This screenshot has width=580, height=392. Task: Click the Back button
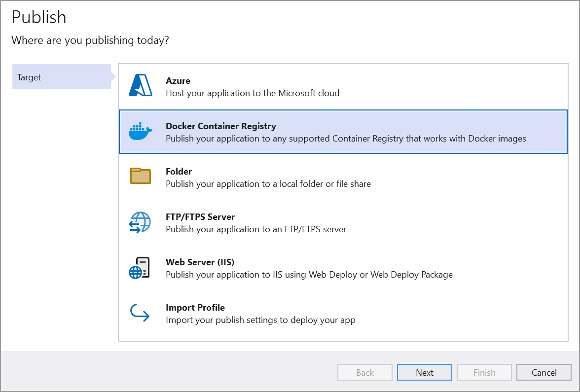(x=364, y=372)
